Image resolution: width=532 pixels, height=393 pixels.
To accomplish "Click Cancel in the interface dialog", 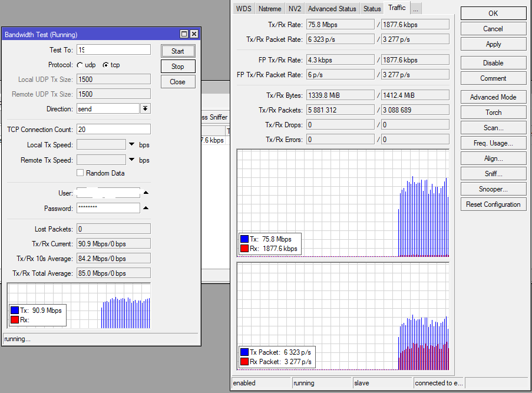I will click(x=493, y=29).
